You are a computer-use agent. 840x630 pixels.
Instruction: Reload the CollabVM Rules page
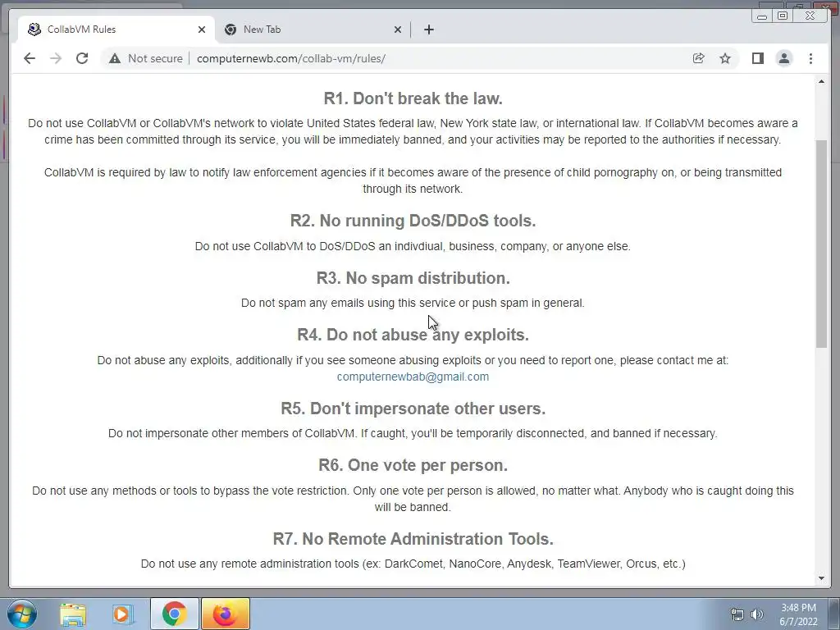[82, 58]
